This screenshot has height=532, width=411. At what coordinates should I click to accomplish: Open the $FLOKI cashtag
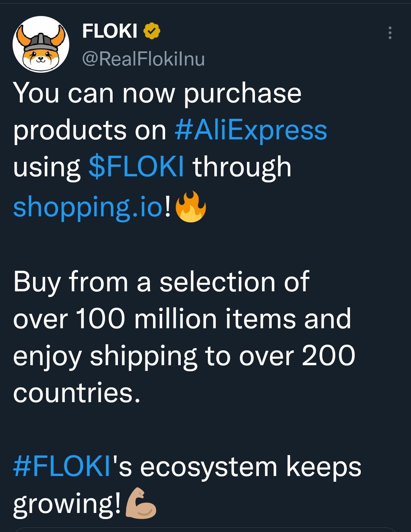(x=137, y=167)
